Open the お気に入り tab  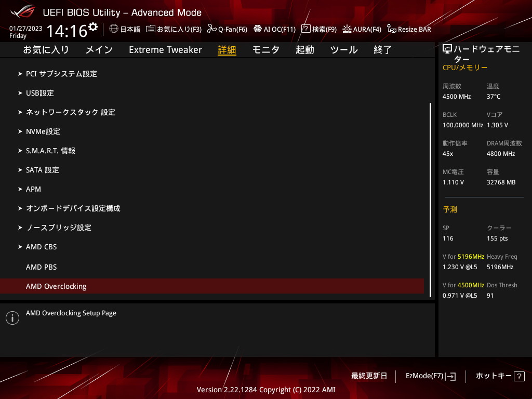46,50
